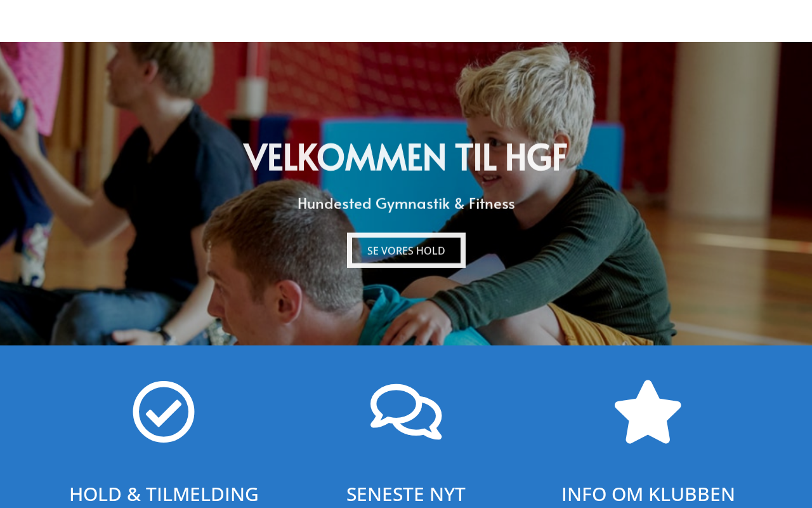This screenshot has height=508, width=812.
Task: Open the HOLD & TILMELDING heading link
Action: point(164,494)
